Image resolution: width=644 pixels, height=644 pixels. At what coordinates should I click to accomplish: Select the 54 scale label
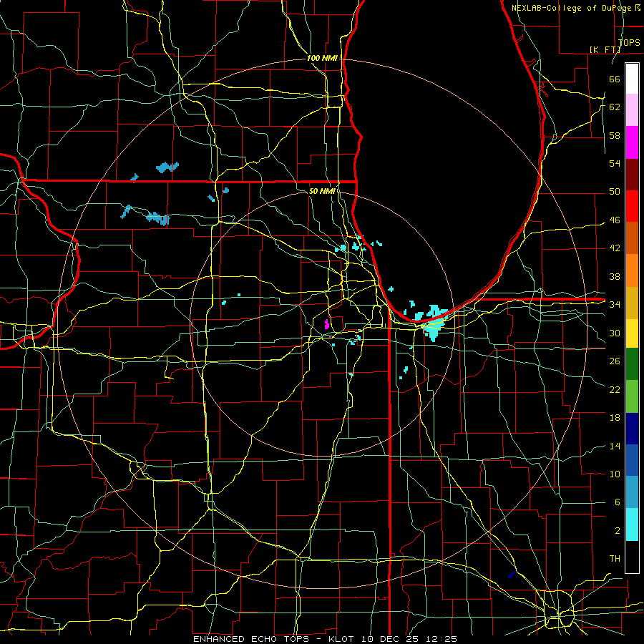click(x=615, y=163)
